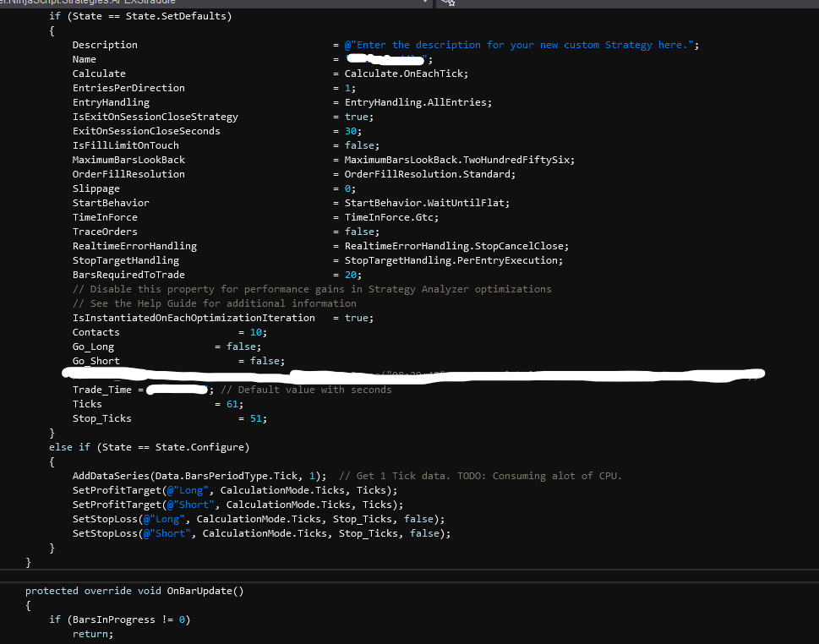Click 'OrderFillResolution.Standard' value
This screenshot has height=644, width=819.
coord(427,174)
